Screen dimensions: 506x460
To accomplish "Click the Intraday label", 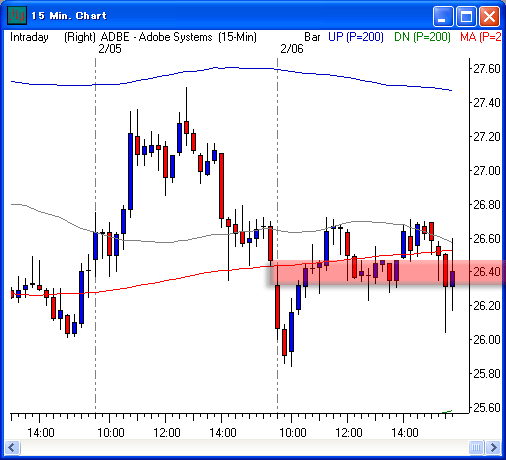I will 29,37.
